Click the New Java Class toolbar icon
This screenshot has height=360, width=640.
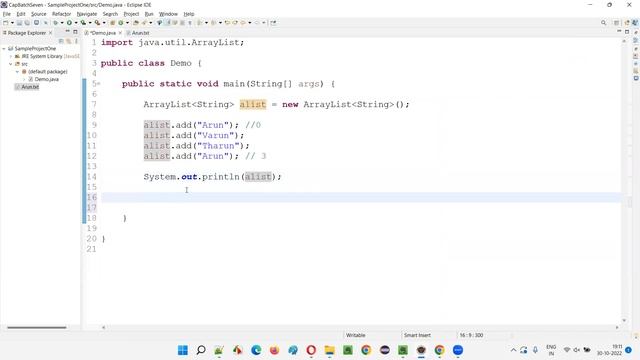click(120, 23)
